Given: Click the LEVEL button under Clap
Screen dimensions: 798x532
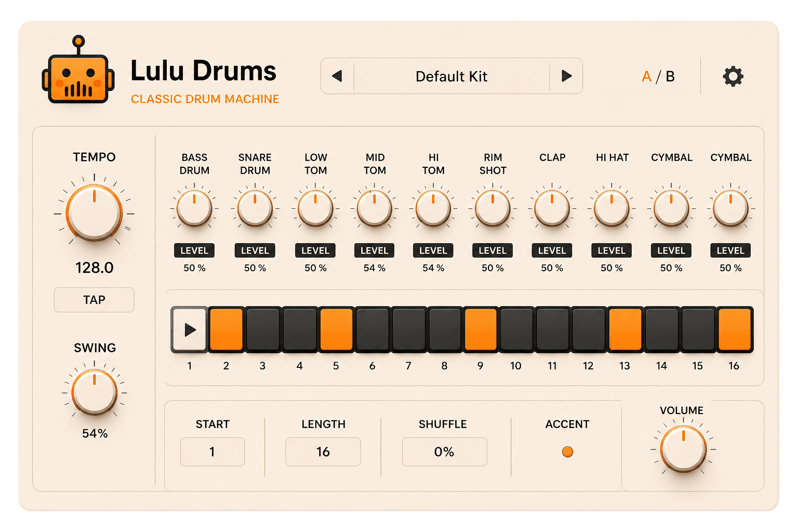Looking at the screenshot, I should tap(552, 250).
